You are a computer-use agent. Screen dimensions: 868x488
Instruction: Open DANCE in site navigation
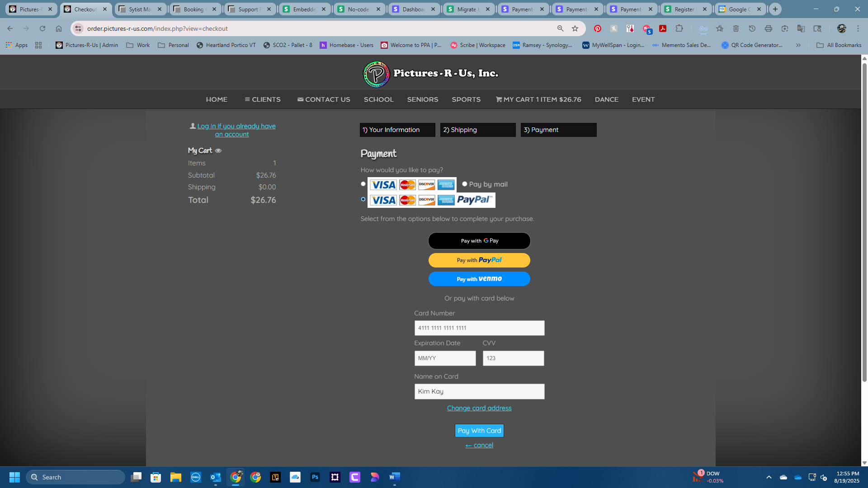[x=606, y=99]
